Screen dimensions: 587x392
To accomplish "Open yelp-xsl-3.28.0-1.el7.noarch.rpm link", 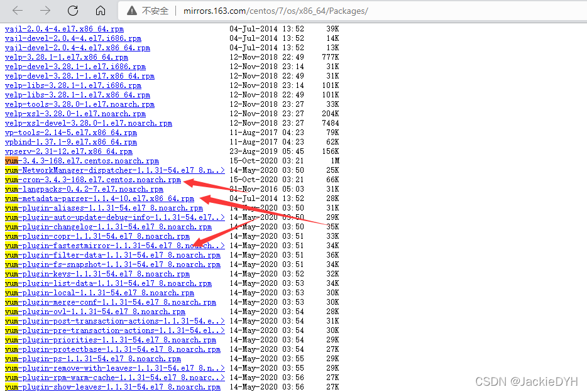I will [x=75, y=114].
